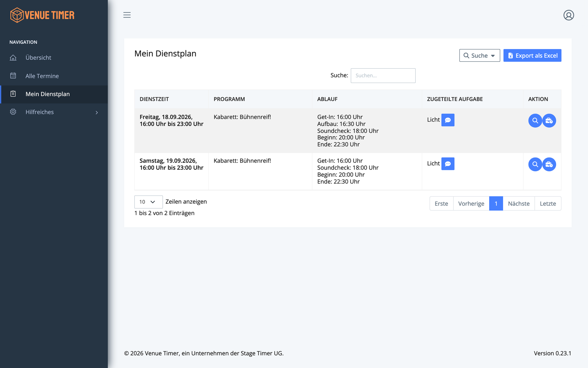Expand the Hilfreiches submenu chevron
Image resolution: width=588 pixels, height=368 pixels.
point(97,112)
